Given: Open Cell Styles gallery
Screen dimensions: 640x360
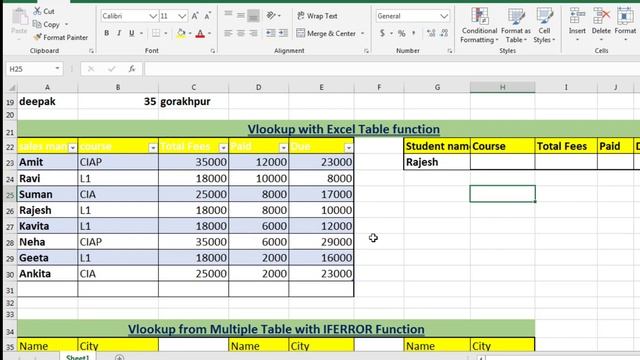Looking at the screenshot, I should (544, 24).
